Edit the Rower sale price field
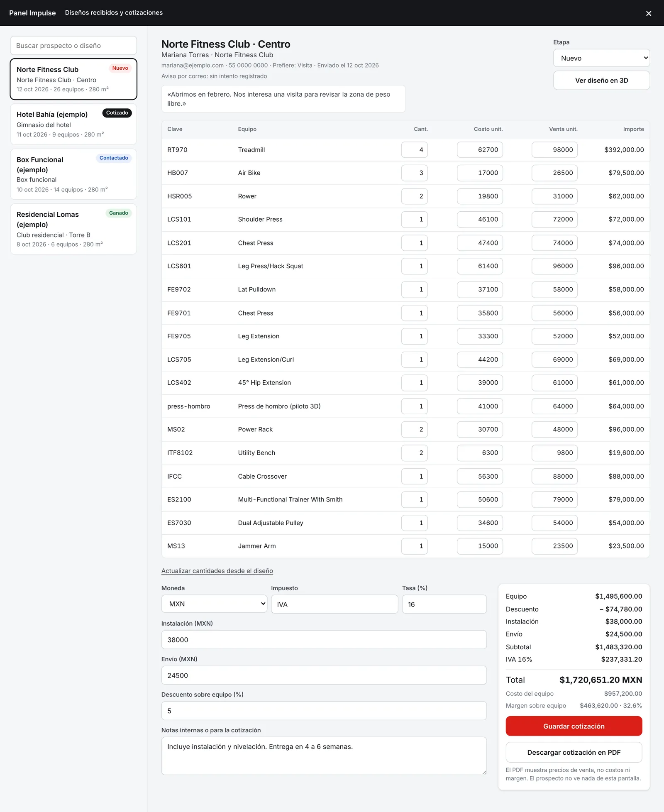 point(554,196)
